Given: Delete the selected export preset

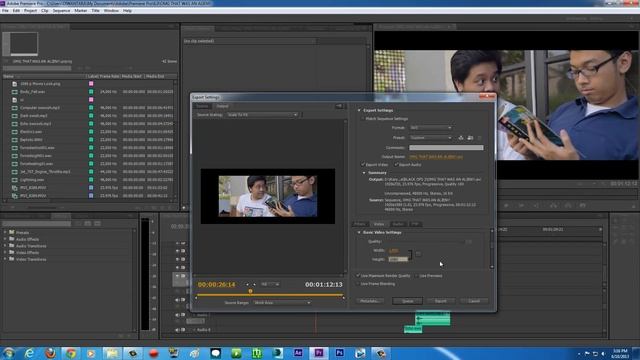Looking at the screenshot, I should 480,138.
